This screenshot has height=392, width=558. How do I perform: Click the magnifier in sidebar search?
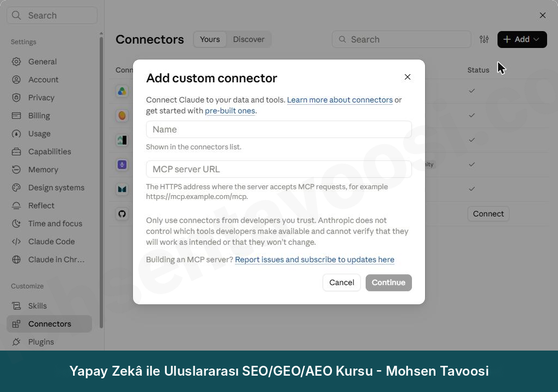coord(16,15)
